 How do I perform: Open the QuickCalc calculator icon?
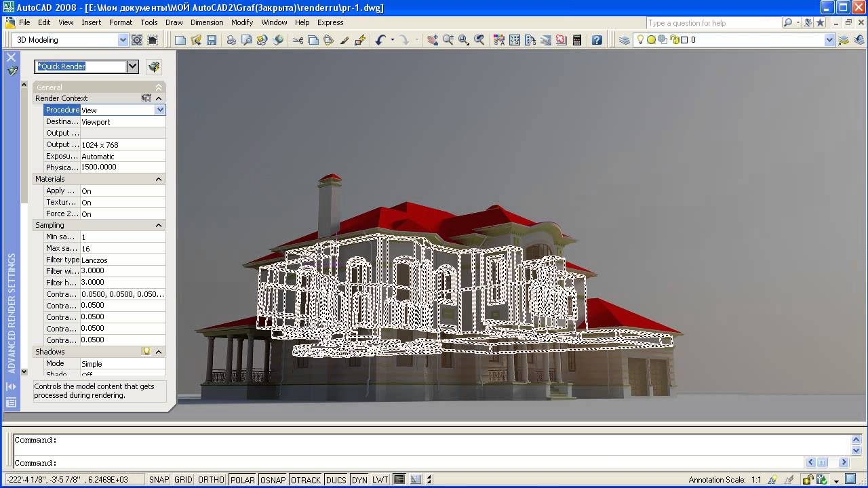click(577, 40)
